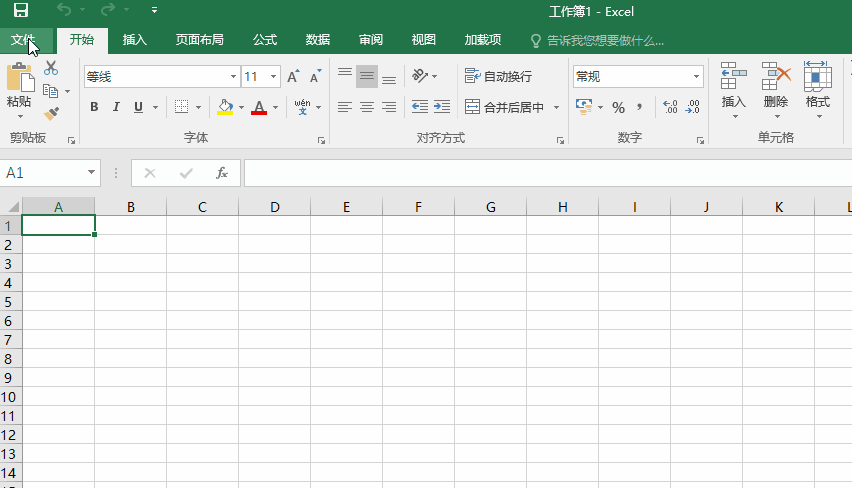Image resolution: width=852 pixels, height=488 pixels.
Task: Open the Customize Quick Access Toolbar dropdown
Action: 154,10
